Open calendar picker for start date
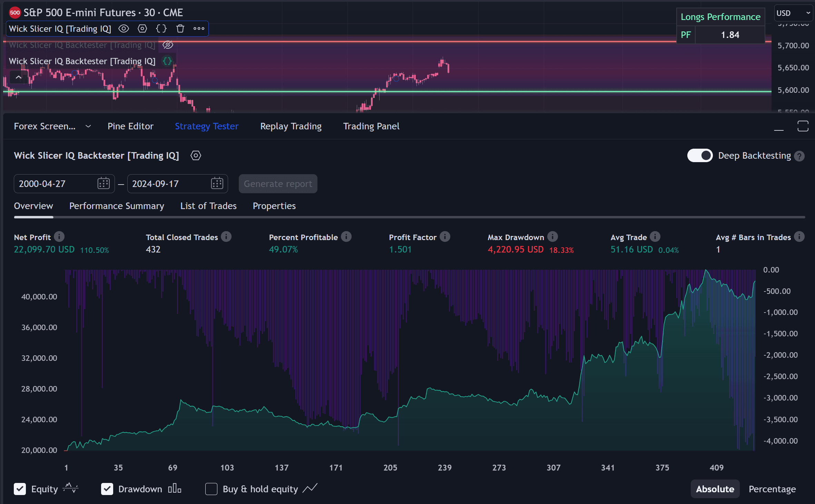Image resolution: width=815 pixels, height=504 pixels. tap(104, 184)
